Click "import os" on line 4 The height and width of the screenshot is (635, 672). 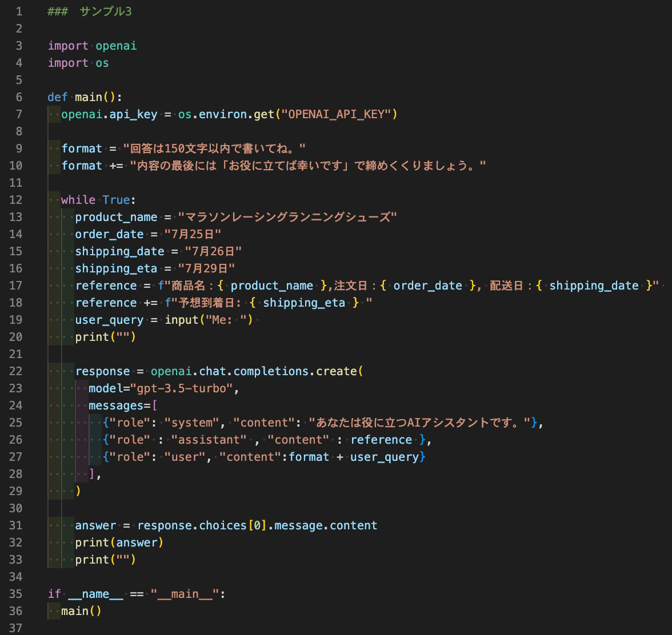pos(78,63)
